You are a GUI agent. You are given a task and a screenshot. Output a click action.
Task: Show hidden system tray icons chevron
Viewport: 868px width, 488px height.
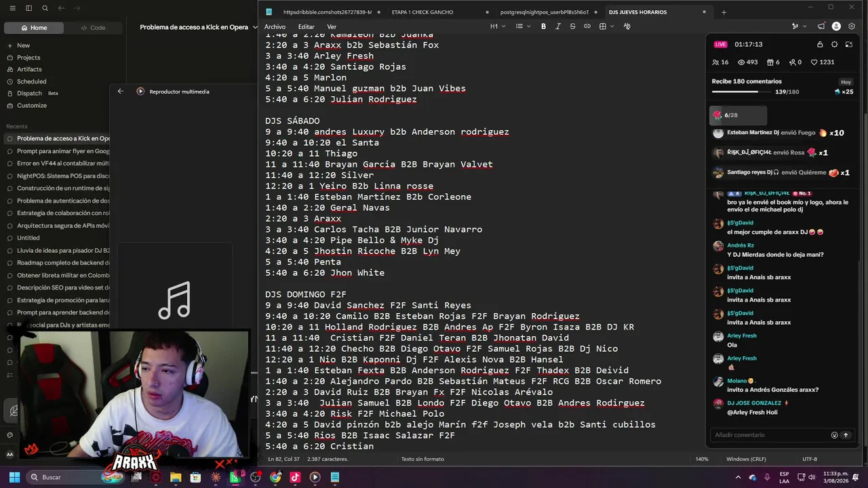click(x=738, y=477)
